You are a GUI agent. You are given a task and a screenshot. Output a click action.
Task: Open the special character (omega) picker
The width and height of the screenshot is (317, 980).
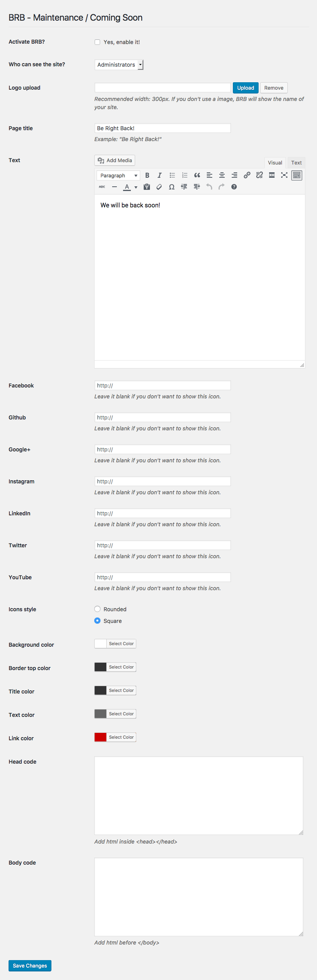[172, 187]
